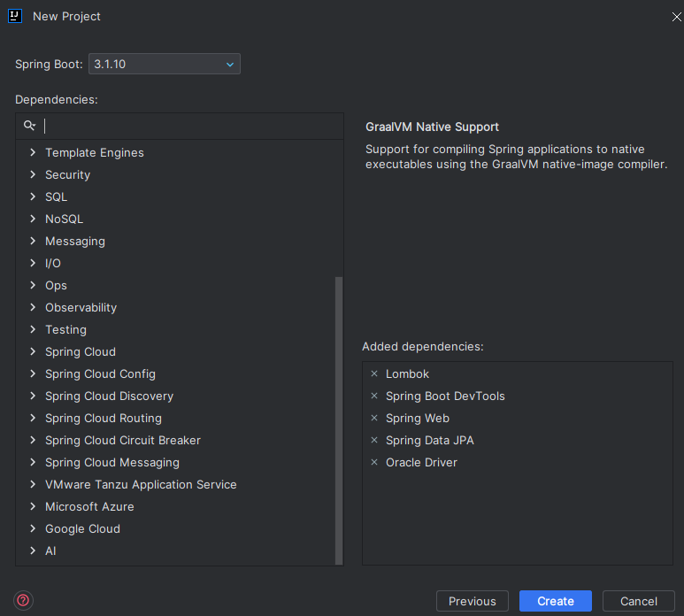This screenshot has width=684, height=616.
Task: Expand the Testing category chevron
Action: 33,329
